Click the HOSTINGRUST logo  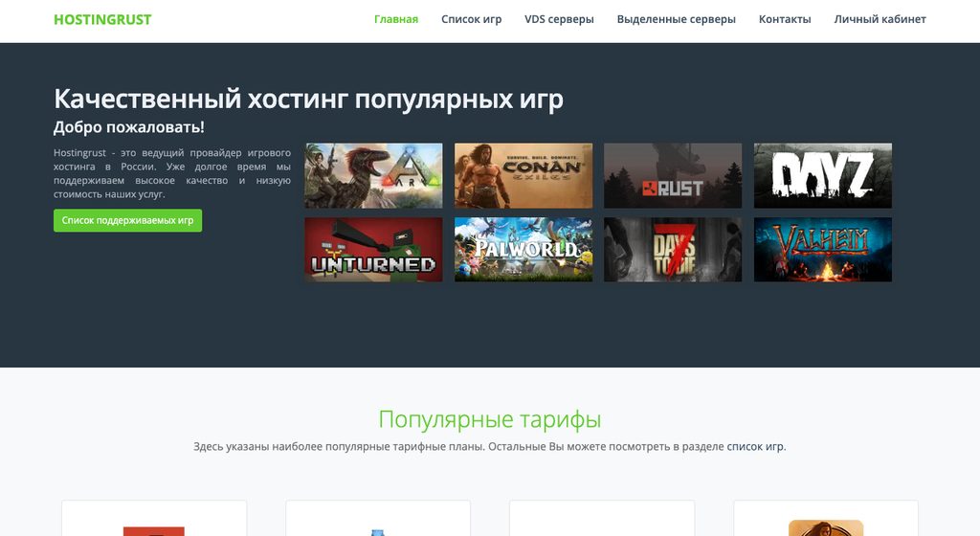(x=102, y=19)
